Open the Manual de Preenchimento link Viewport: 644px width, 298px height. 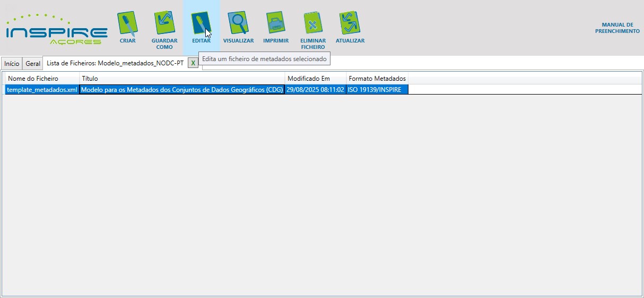617,28
